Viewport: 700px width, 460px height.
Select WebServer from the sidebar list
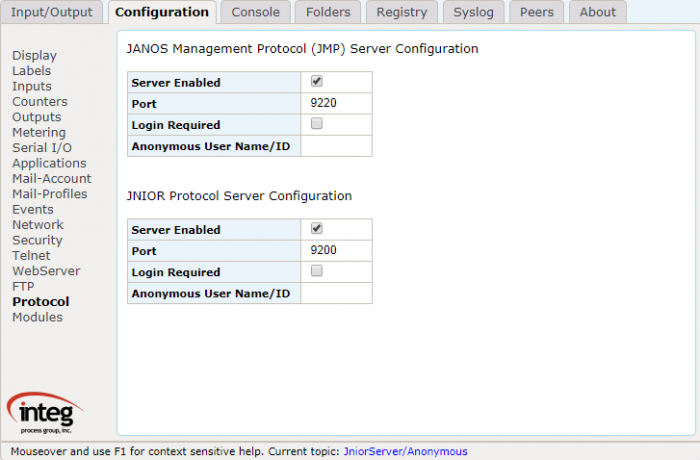46,271
